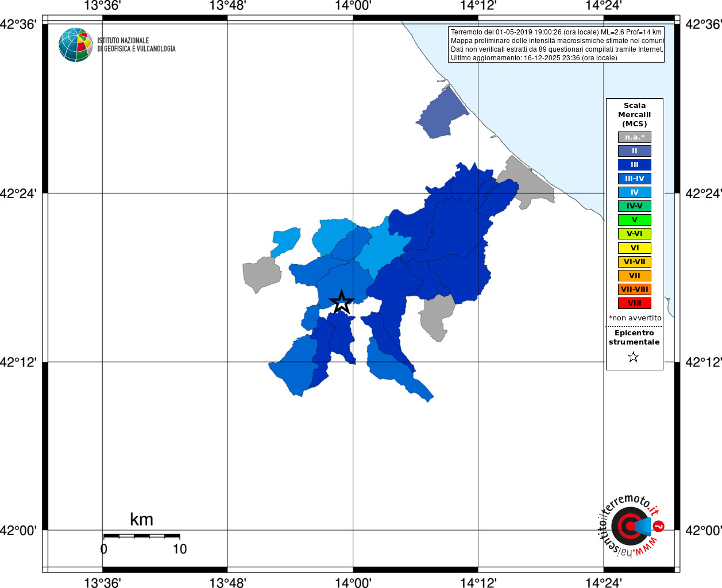This screenshot has height=588, width=722.
Task: Select the VI-VII legend swatch
Action: pos(635,262)
